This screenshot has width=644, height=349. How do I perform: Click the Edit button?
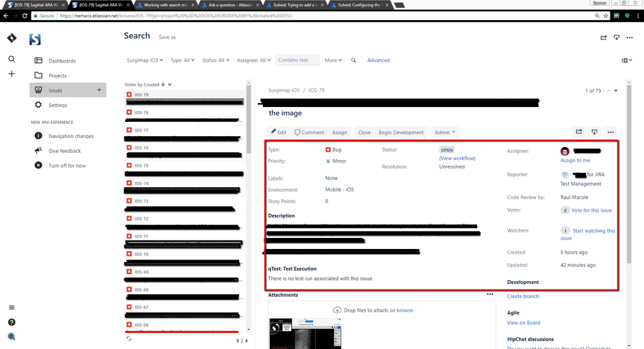point(278,132)
